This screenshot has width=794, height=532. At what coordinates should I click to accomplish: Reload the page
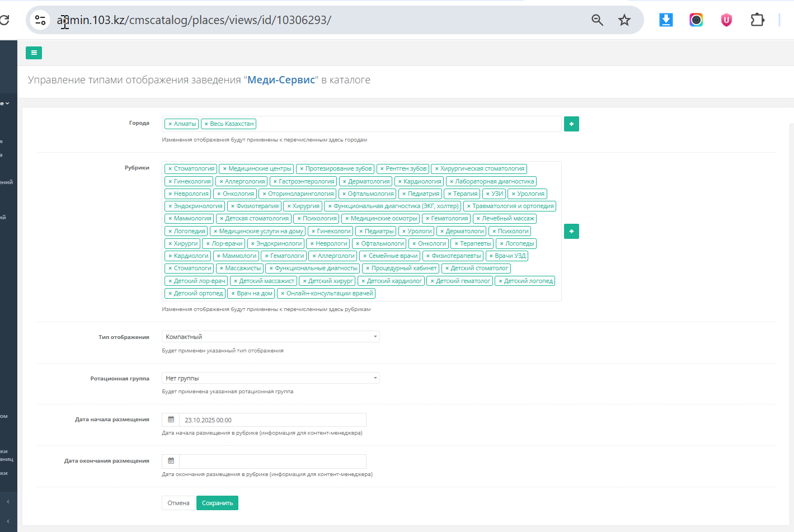pos(4,20)
